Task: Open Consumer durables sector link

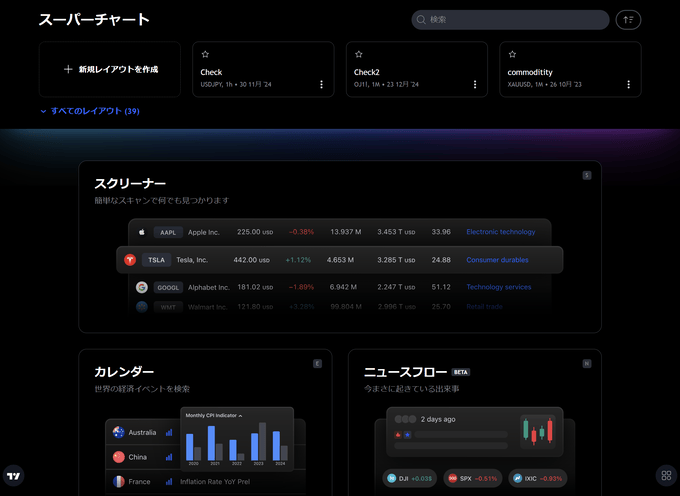Action: (497, 260)
